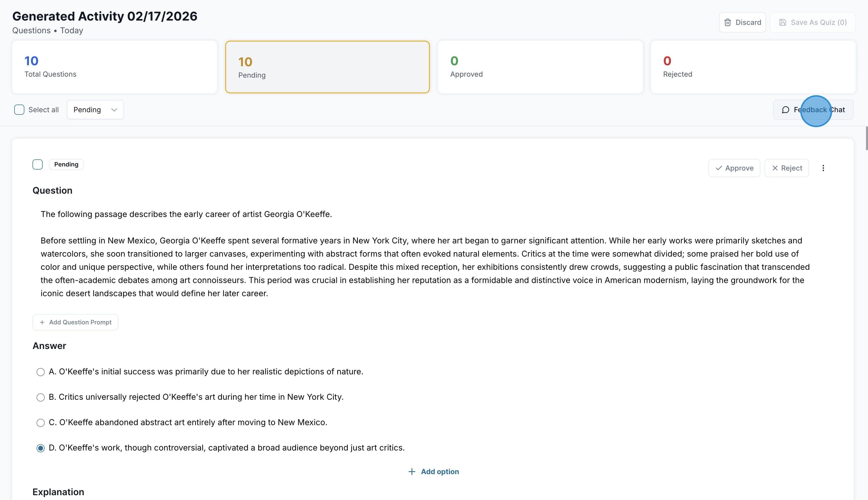Click plus icon on Add Question Prompt
The image size is (868, 500).
coord(42,322)
